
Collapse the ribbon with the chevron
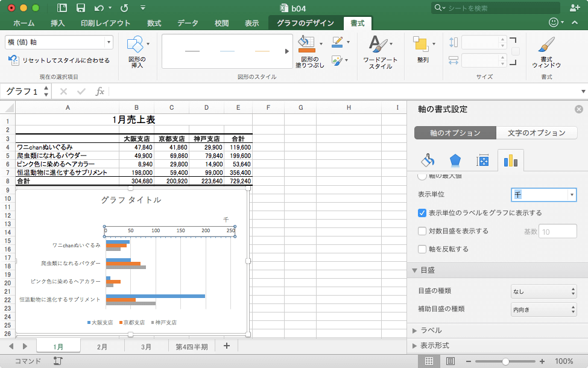[x=575, y=22]
